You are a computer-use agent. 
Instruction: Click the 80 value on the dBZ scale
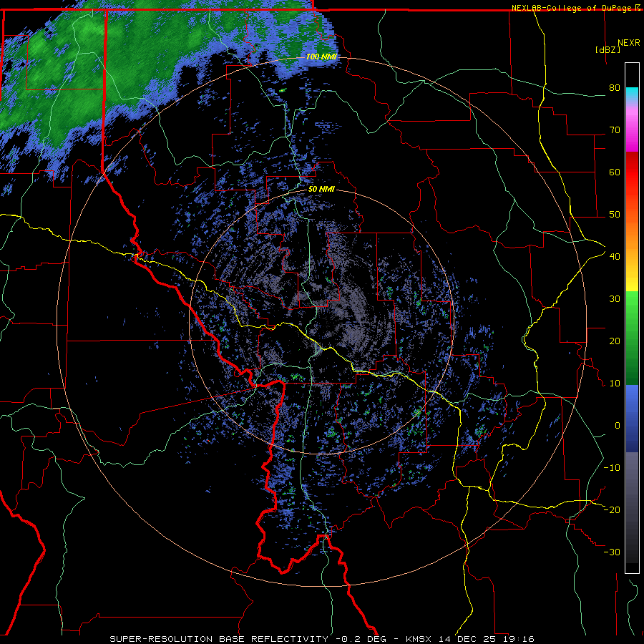coord(615,88)
